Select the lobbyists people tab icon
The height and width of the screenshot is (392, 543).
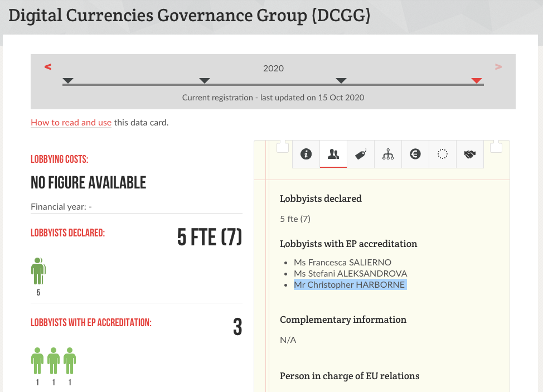pos(333,154)
